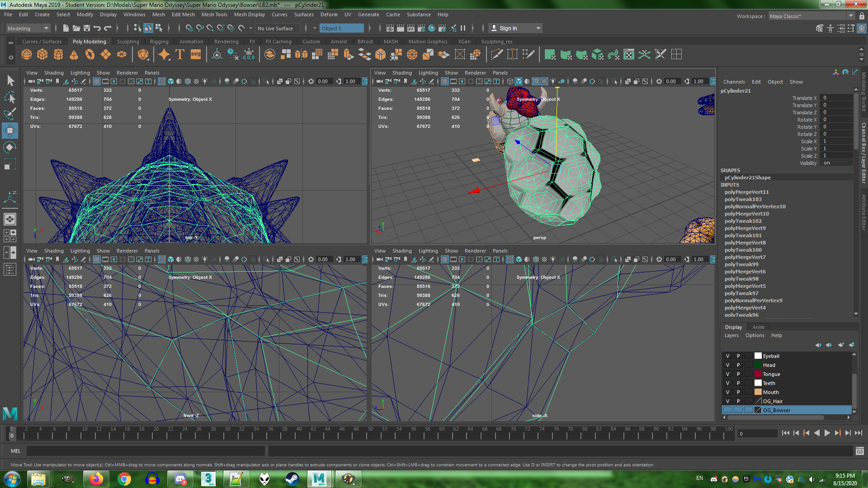
Task: Toggle visibility of the Tongue layer
Action: 727,374
